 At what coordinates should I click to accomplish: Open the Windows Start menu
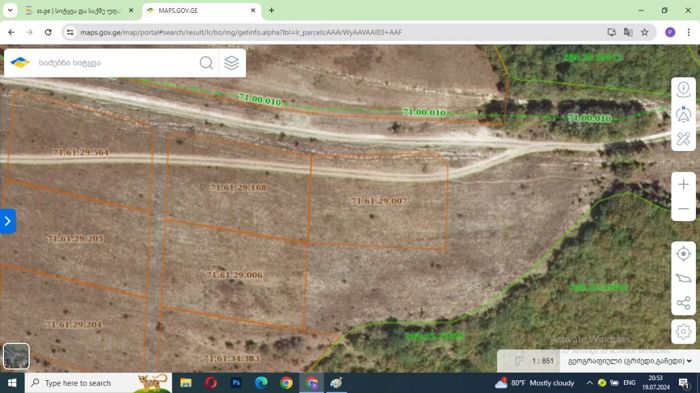12,383
